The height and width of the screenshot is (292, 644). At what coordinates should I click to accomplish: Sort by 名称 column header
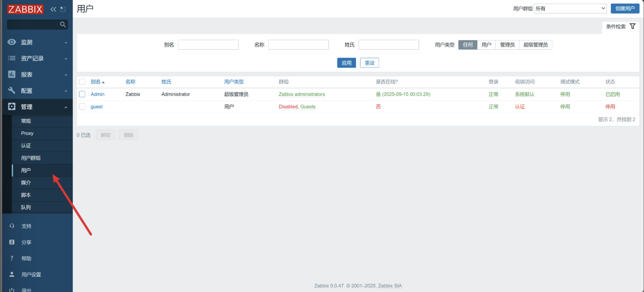point(130,82)
